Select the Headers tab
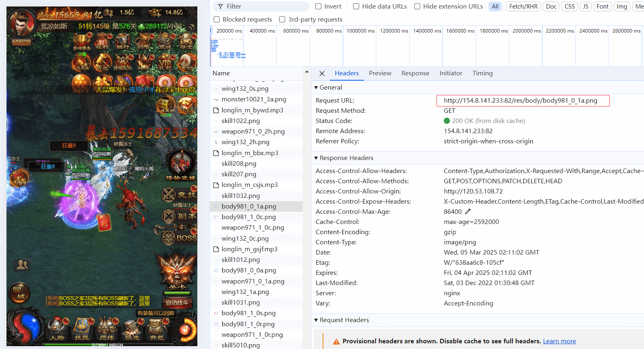This screenshot has width=644, height=349. [347, 73]
